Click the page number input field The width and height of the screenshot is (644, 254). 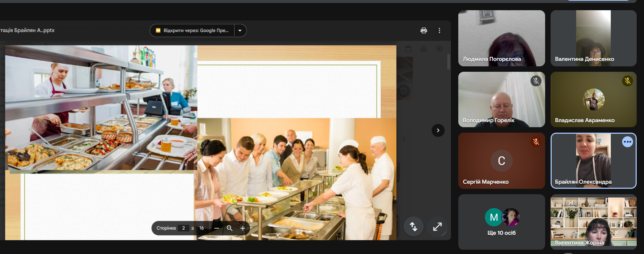point(184,228)
